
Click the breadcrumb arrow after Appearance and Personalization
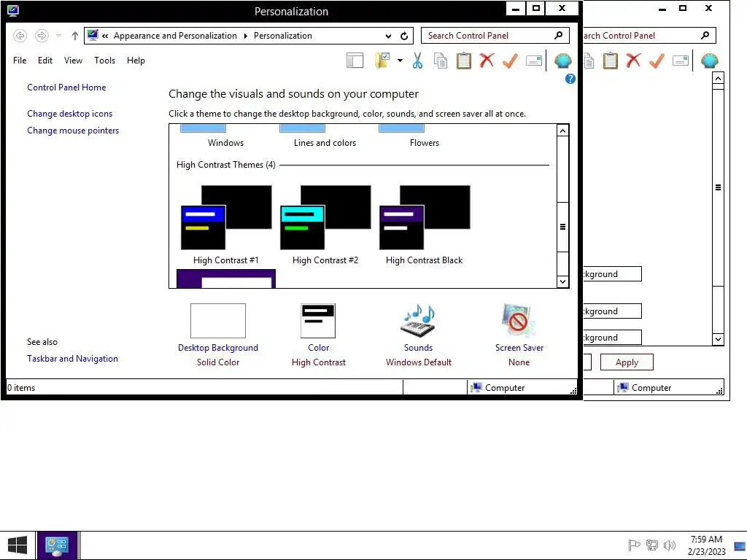tap(245, 36)
